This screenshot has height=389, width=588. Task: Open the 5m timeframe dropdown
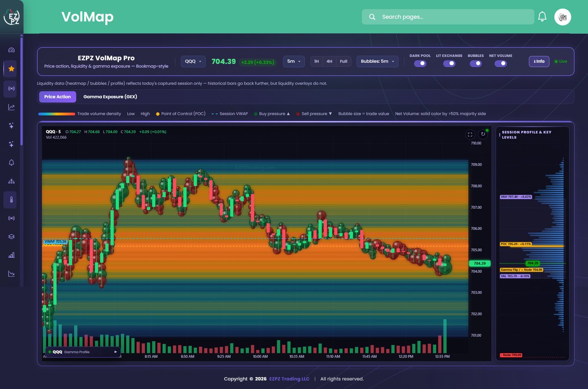pyautogui.click(x=294, y=61)
